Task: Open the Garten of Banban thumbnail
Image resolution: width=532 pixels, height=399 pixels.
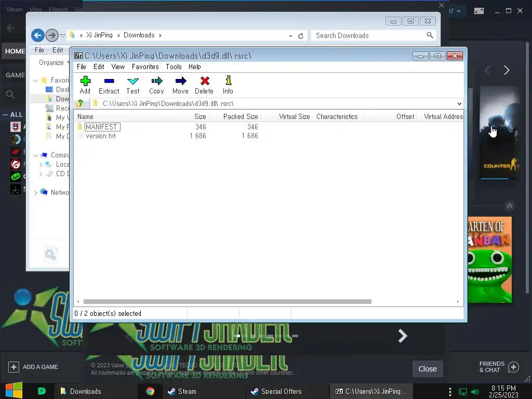Action: pos(489,260)
